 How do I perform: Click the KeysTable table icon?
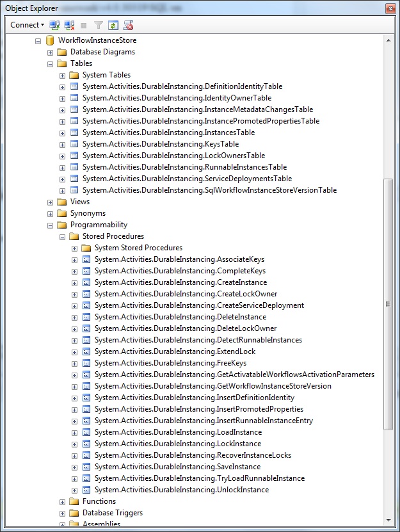pos(74,144)
